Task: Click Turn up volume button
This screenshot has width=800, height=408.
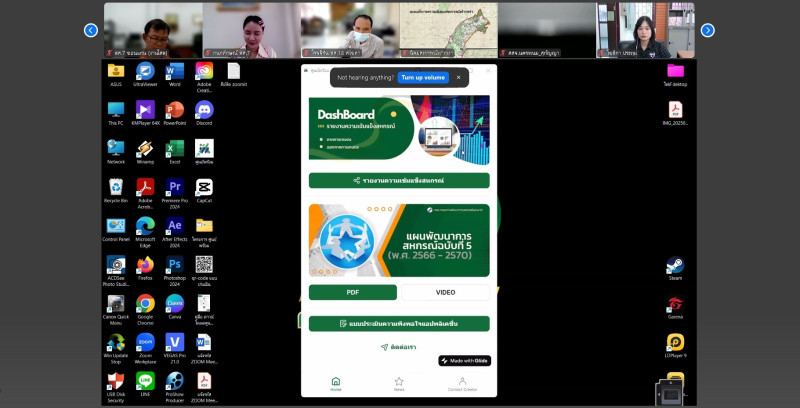Action: [x=422, y=78]
